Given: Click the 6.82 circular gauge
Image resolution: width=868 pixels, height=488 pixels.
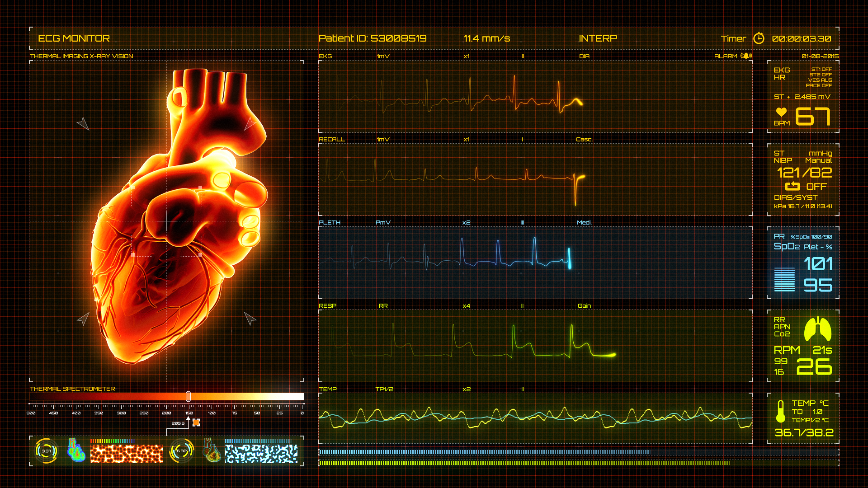Looking at the screenshot, I should click(182, 451).
